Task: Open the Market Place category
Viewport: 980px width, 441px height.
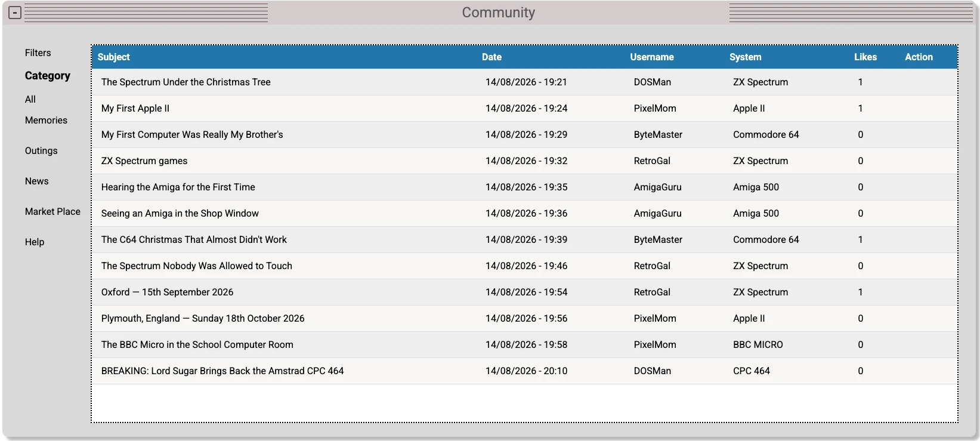Action: coord(52,211)
